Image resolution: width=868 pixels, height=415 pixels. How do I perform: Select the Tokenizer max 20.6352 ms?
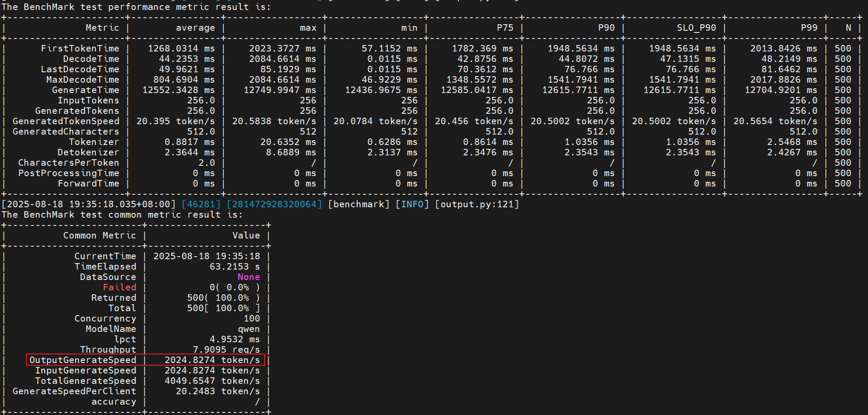pos(288,142)
